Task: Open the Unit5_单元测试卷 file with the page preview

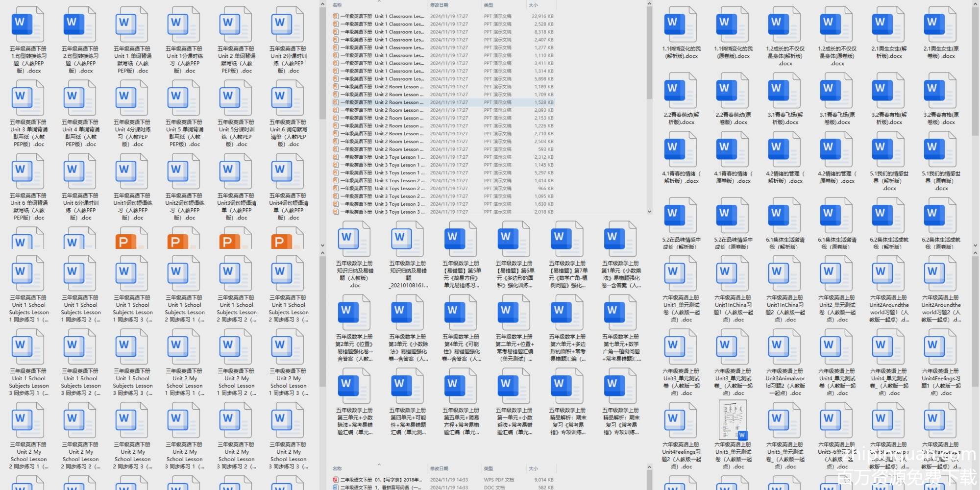Action: click(x=733, y=420)
